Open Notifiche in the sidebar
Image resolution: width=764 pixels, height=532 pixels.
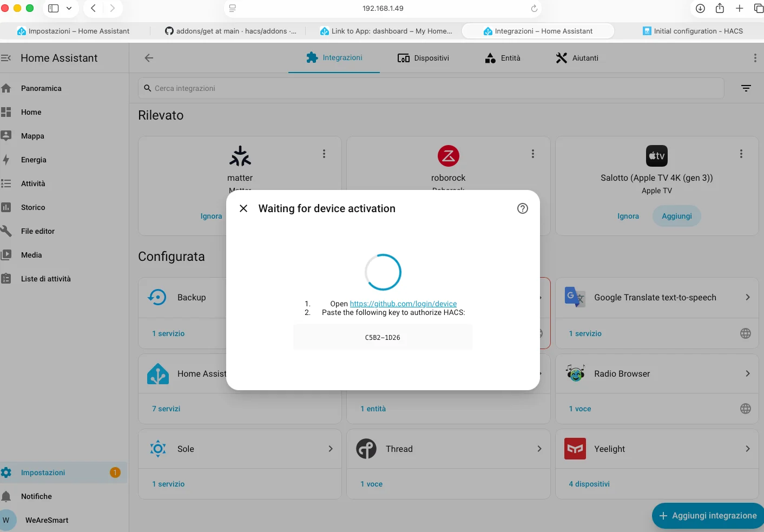click(x=63, y=496)
